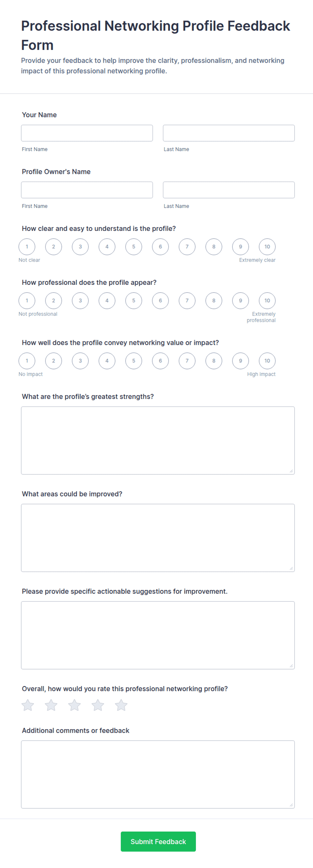Focus Your Name first name field
The width and height of the screenshot is (313, 868).
[87, 133]
